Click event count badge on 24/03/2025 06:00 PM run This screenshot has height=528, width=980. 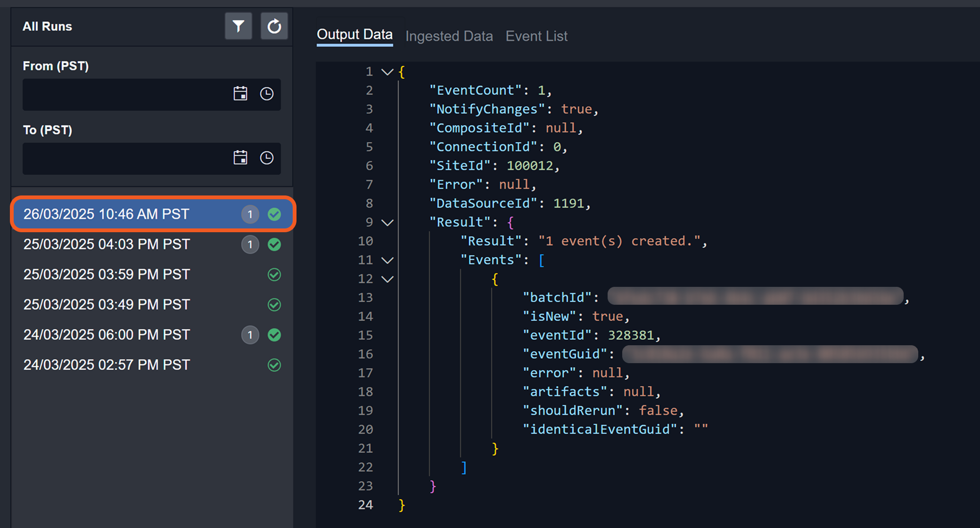tap(250, 335)
